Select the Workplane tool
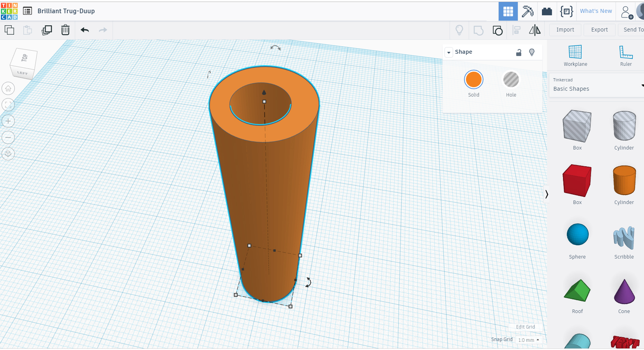 pos(575,56)
